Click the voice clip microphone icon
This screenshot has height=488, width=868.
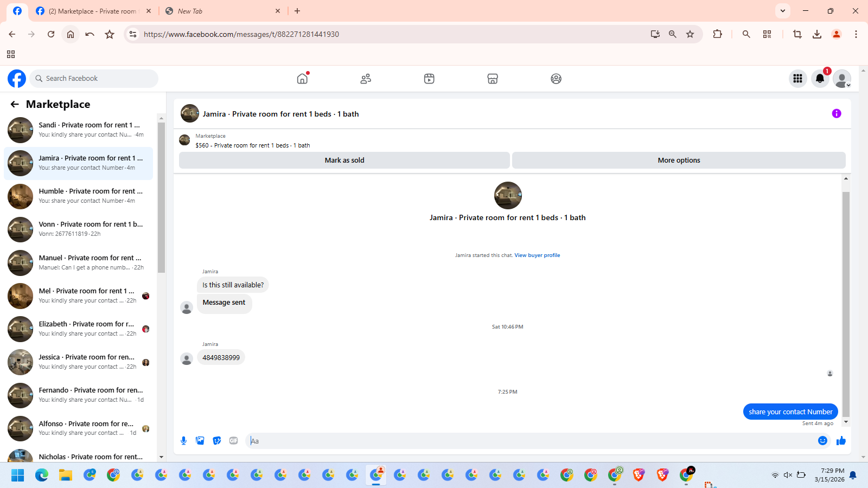click(x=184, y=441)
